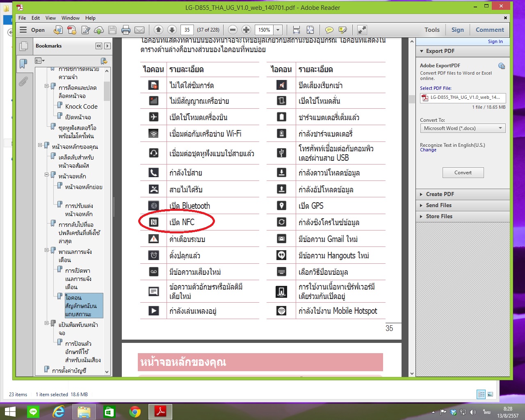Go to the next page with the down arrow
525x420 pixels.
pyautogui.click(x=172, y=30)
